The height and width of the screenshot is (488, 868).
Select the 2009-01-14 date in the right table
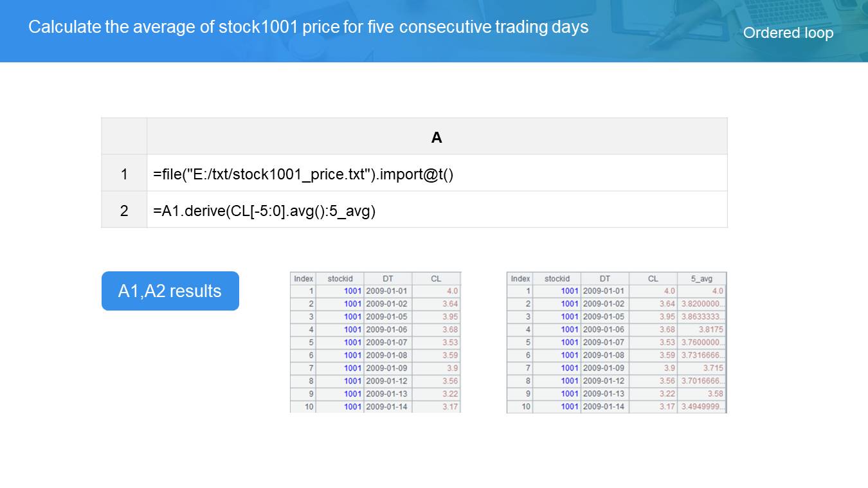click(x=603, y=406)
